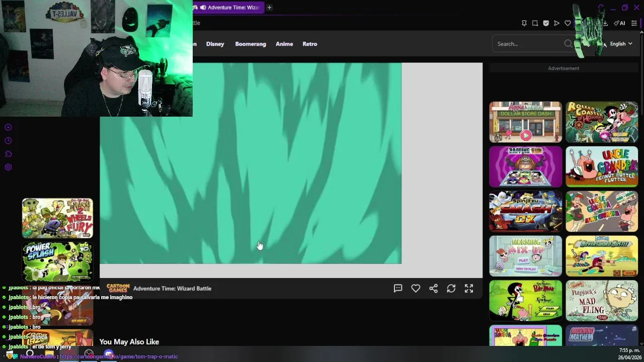The image size is (644, 362).
Task: Expand the English language dropdown
Action: point(621,44)
